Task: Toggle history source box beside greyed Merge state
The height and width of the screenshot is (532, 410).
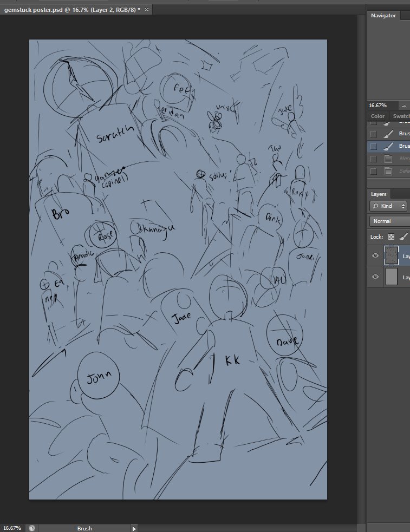Action: [x=374, y=159]
